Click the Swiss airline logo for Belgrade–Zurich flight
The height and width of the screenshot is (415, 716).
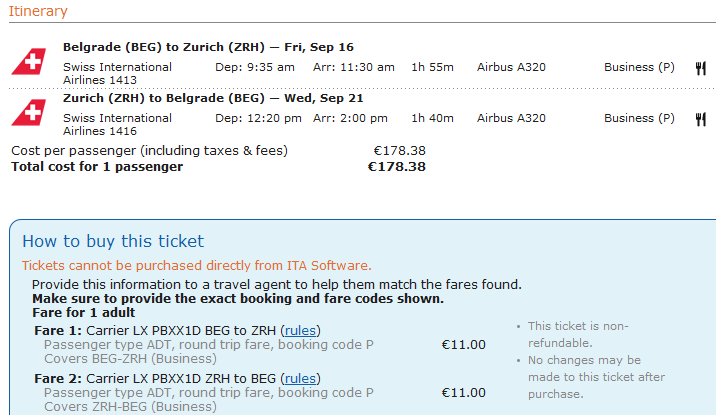[29, 61]
